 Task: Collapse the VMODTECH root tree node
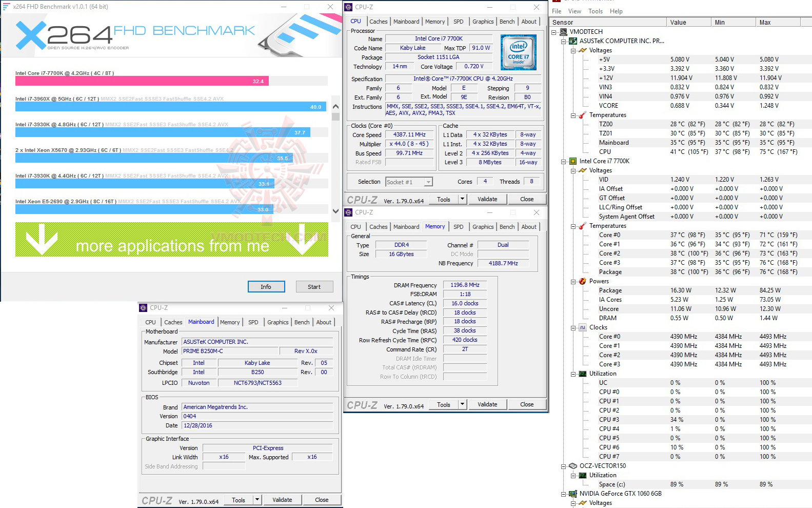(554, 32)
